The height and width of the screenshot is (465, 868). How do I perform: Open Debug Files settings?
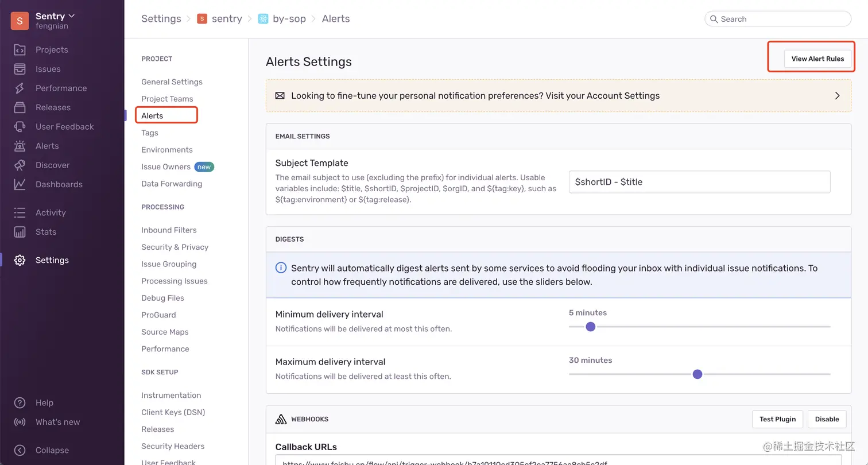(x=162, y=298)
